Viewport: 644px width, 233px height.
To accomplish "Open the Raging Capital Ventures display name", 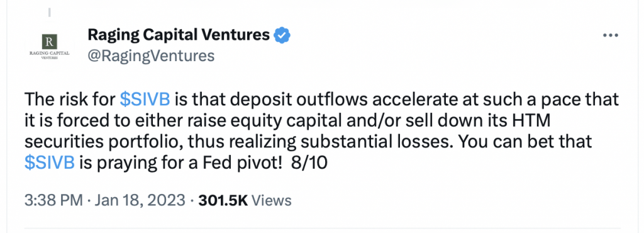I will tap(179, 35).
